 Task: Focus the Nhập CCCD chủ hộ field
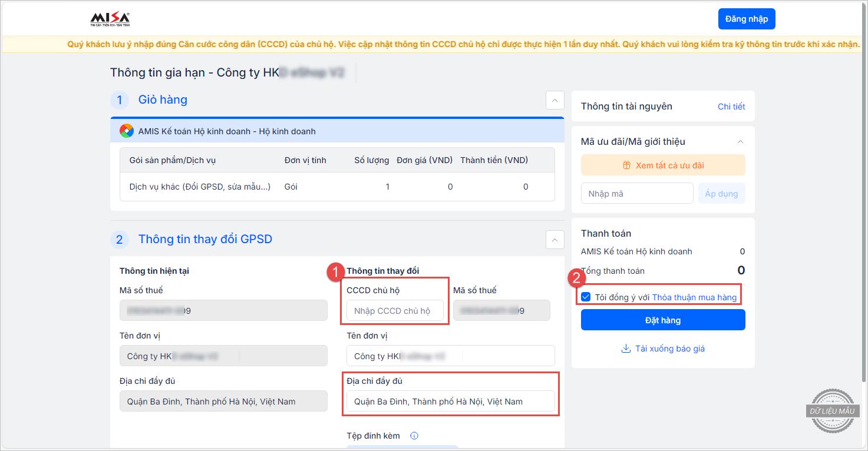pos(395,310)
